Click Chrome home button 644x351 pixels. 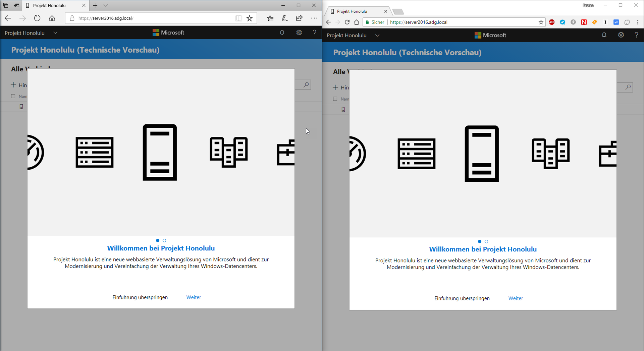357,22
